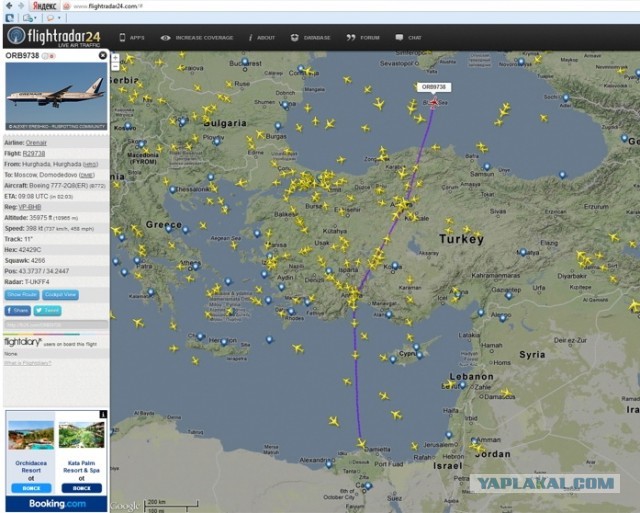Click the Samsun airport pin

487,167
